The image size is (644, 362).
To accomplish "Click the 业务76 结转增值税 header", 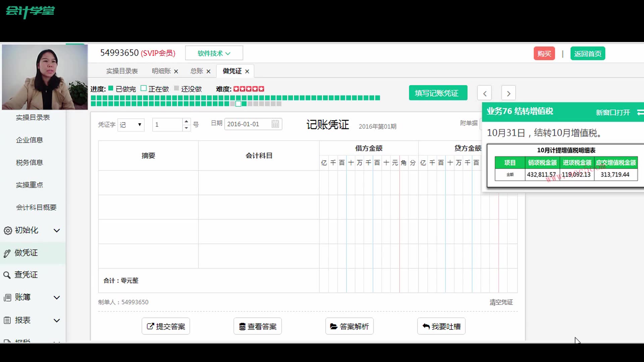I will [520, 111].
